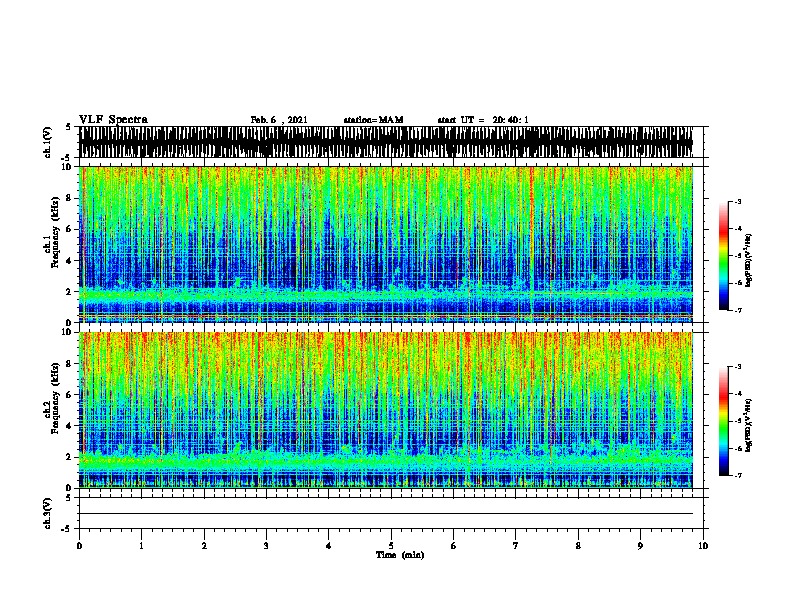Screen dimensions: 792x612
Task: Click the "Time (min)" x-axis label
Action: (400, 555)
